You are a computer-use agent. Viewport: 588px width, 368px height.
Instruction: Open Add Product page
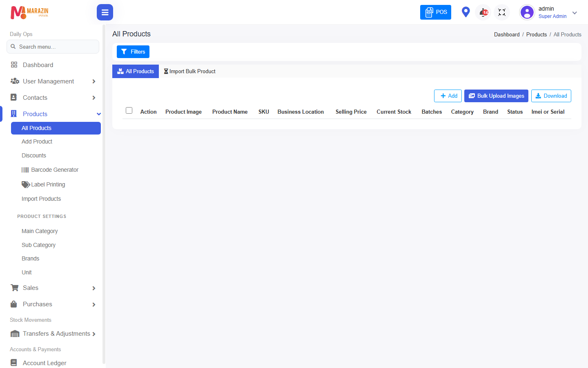click(37, 141)
